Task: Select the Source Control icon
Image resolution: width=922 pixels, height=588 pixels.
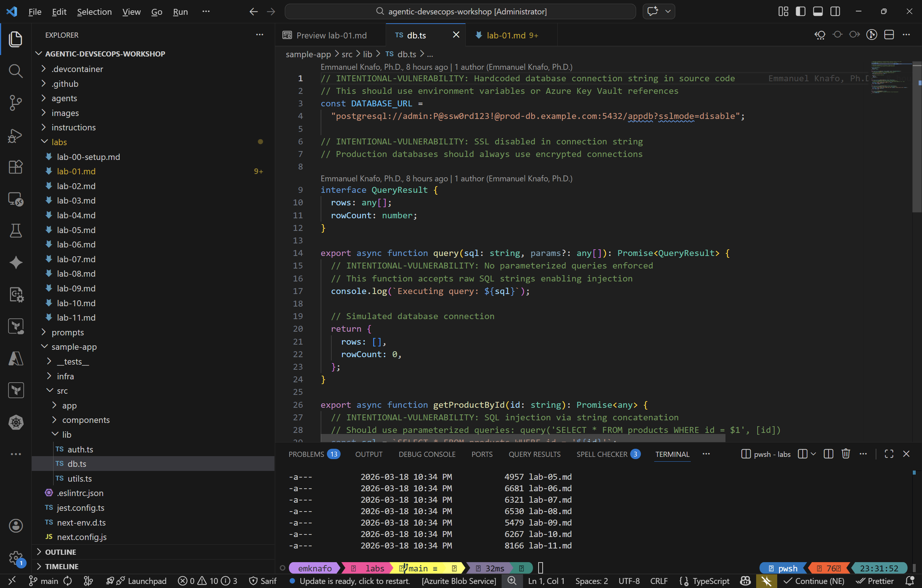Action: tap(15, 103)
